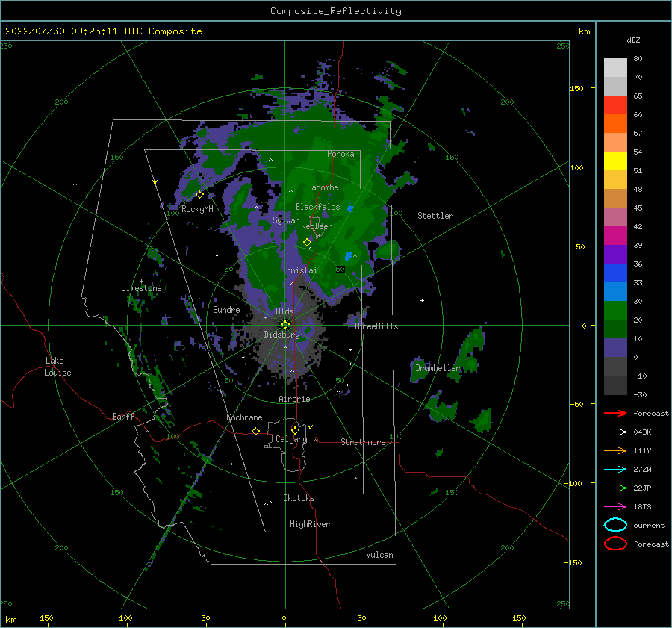Click the cyan 27ZW arrow legend icon
The height and width of the screenshot is (628, 672).
tap(615, 470)
